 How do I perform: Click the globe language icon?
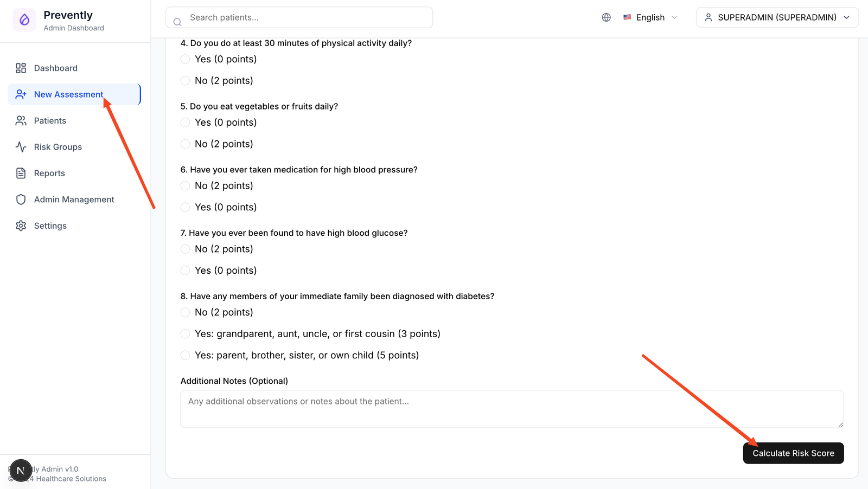coord(606,17)
